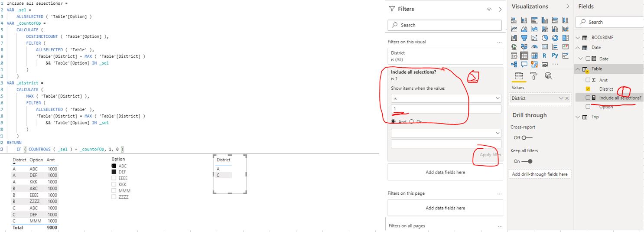
Task: Open the second empty condition dropdown
Action: (x=446, y=133)
